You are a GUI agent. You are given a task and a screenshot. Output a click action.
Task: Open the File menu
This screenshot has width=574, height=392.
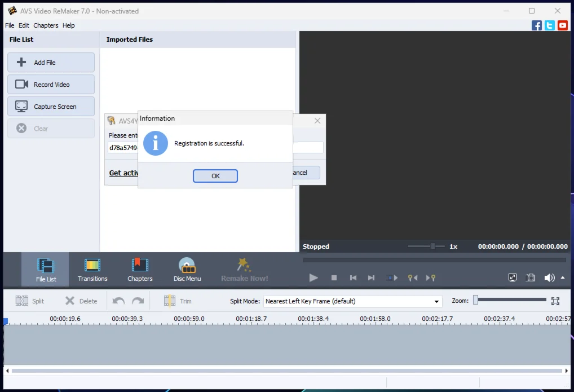tap(10, 25)
